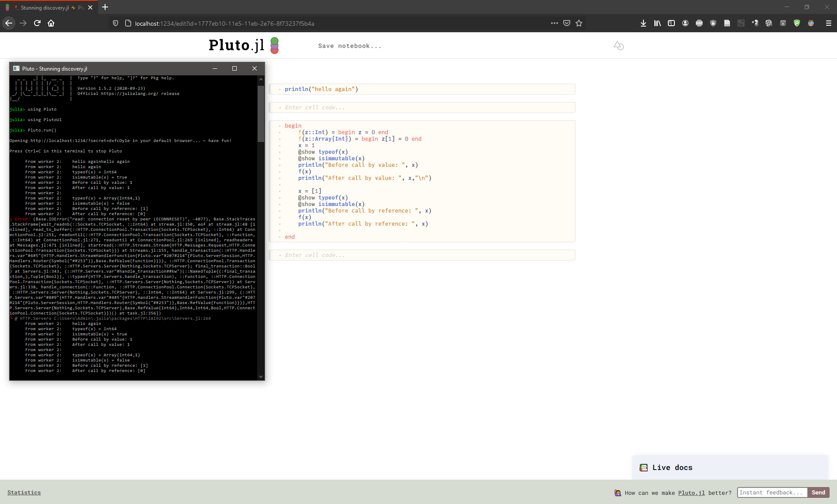Bookmark this page with the star icon
Image resolution: width=837 pixels, height=504 pixels.
[x=579, y=23]
